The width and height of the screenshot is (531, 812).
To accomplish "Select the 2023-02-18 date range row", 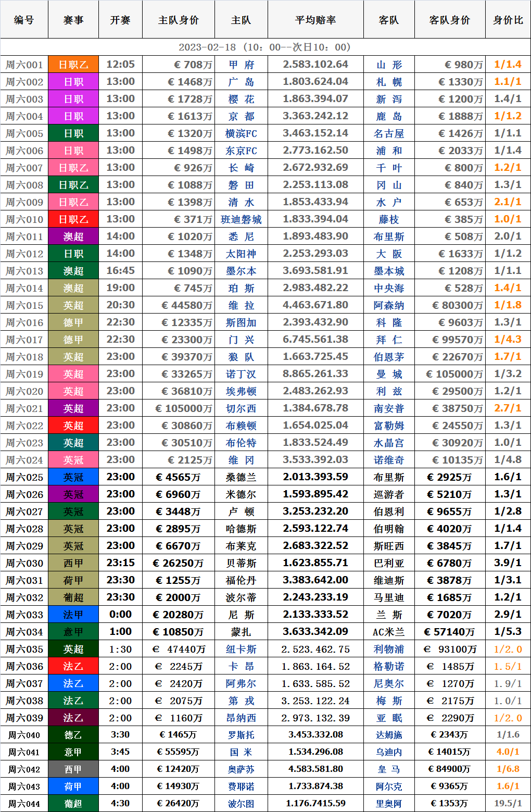I will 265,47.
